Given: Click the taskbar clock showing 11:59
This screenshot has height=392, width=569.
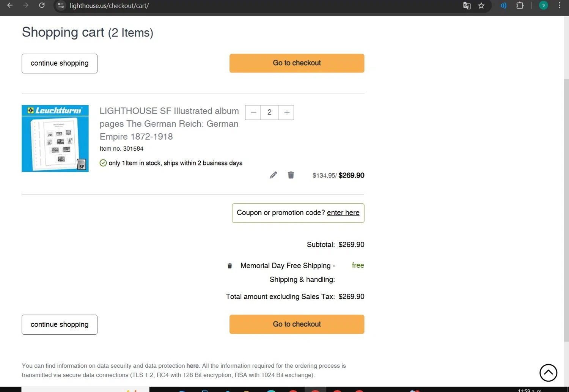Looking at the screenshot, I should point(530,390).
